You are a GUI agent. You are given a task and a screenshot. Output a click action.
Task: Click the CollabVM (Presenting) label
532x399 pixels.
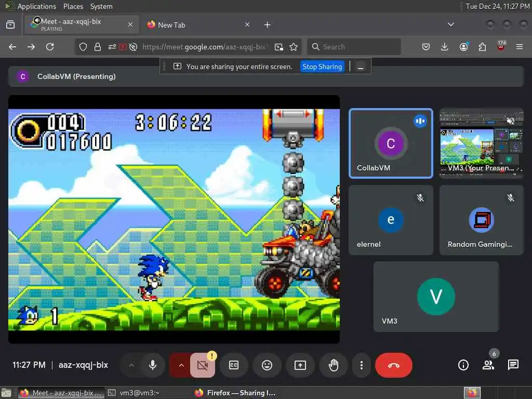pos(76,76)
